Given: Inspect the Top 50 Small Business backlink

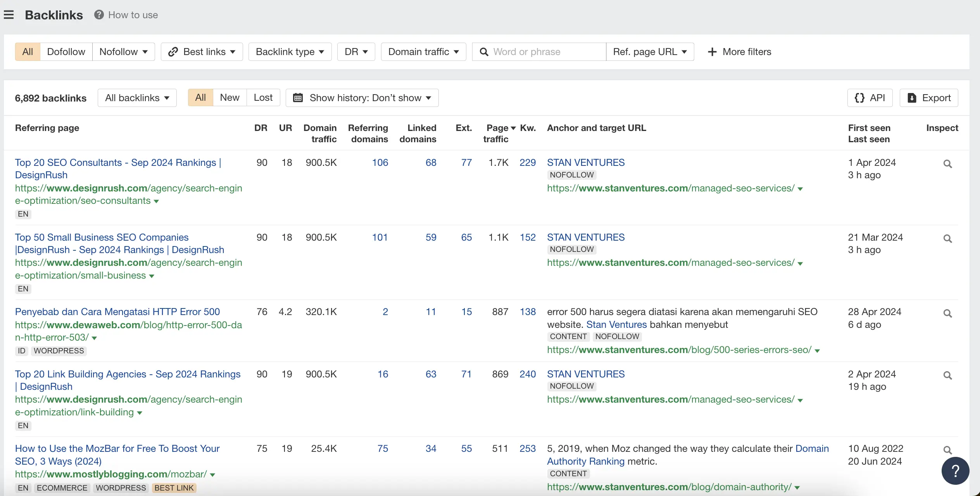Looking at the screenshot, I should 947,239.
